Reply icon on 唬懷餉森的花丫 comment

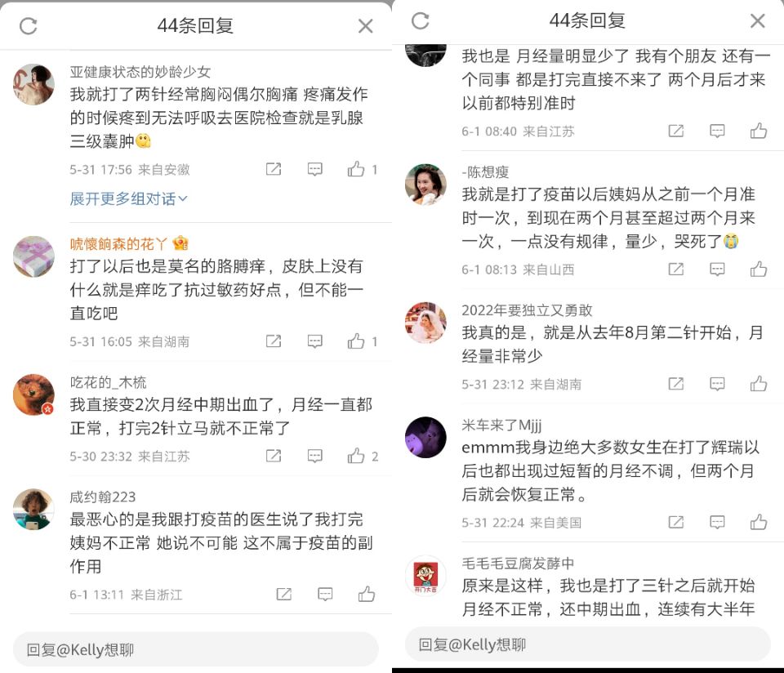[x=314, y=341]
